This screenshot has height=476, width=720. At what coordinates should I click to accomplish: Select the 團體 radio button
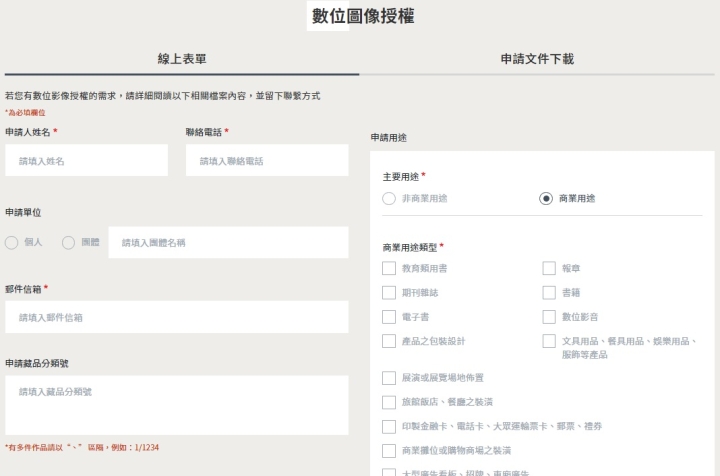69,242
